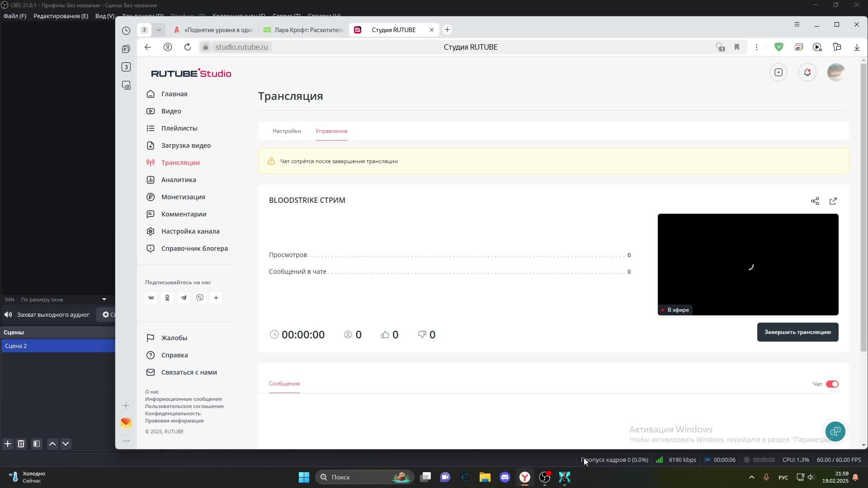This screenshot has width=868, height=488.
Task: Expand the tab list chevron next to tab counter
Action: pos(158,29)
